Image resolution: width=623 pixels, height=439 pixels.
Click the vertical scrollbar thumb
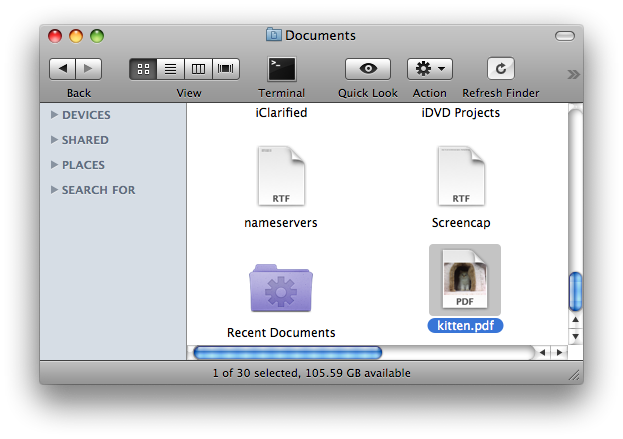pyautogui.click(x=575, y=291)
